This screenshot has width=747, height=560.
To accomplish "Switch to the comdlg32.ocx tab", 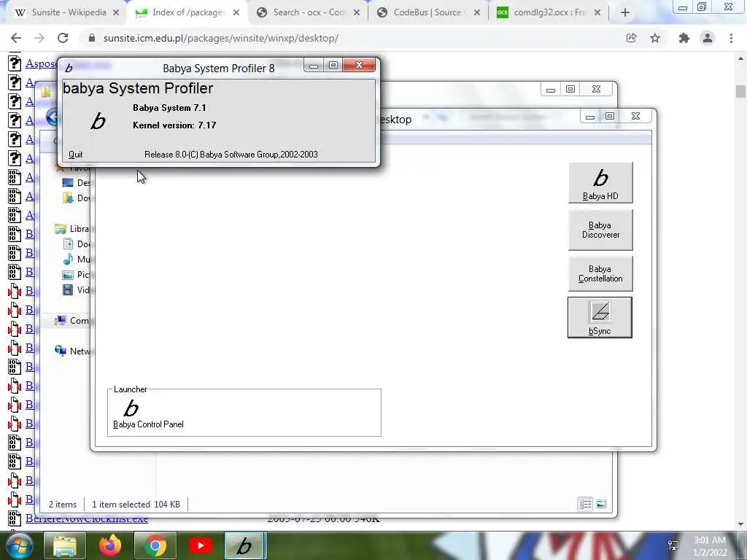I will click(x=548, y=12).
